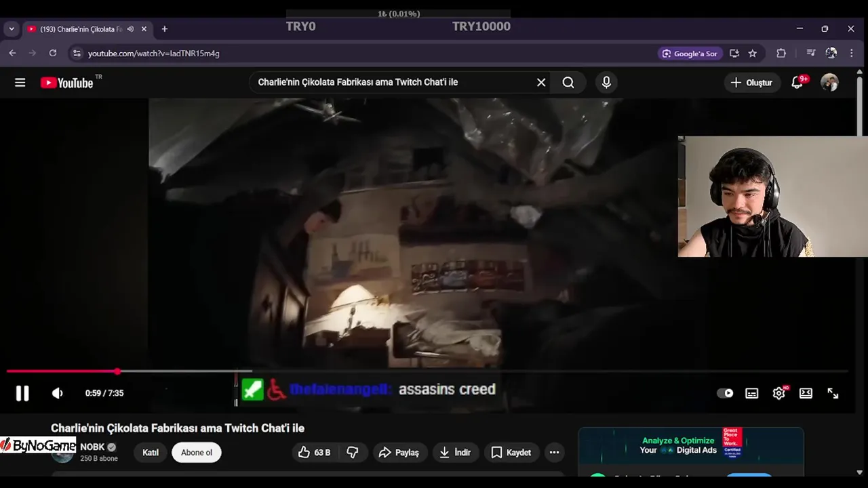
Task: Open the Chrome three-dot menu
Action: (851, 53)
